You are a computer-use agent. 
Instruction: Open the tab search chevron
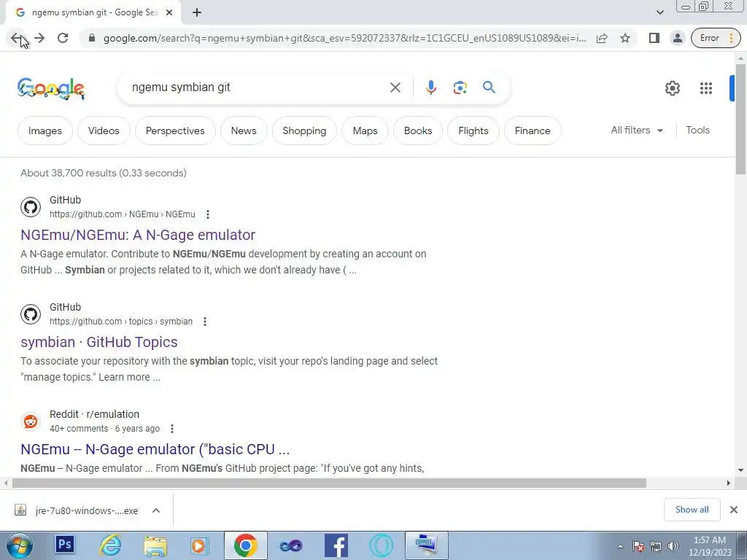pos(659,12)
